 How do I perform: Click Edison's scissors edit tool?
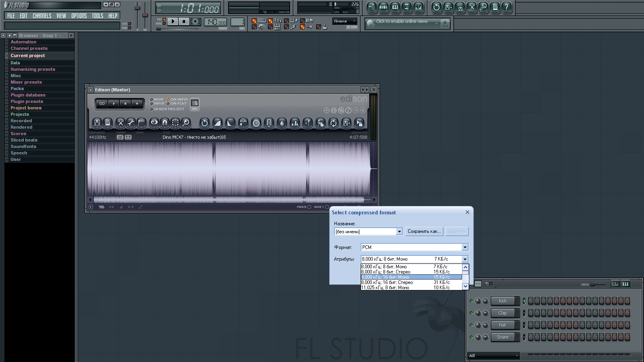pos(120,123)
